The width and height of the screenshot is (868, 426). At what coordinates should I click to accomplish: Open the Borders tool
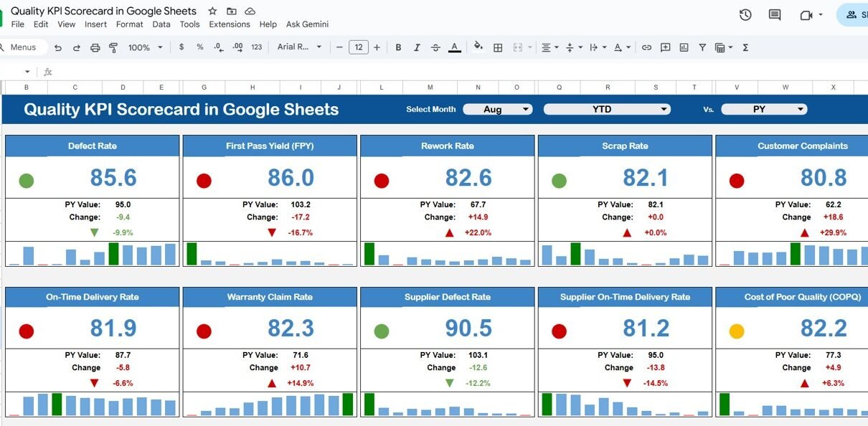[x=498, y=47]
